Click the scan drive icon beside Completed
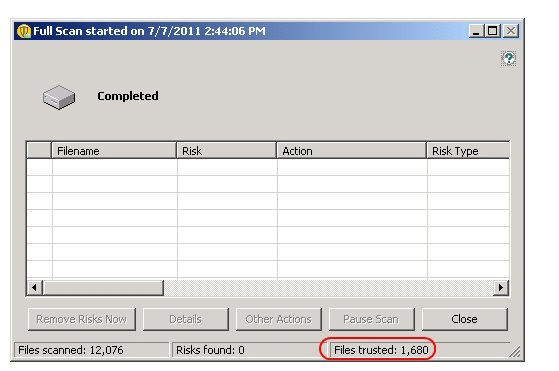 (59, 97)
